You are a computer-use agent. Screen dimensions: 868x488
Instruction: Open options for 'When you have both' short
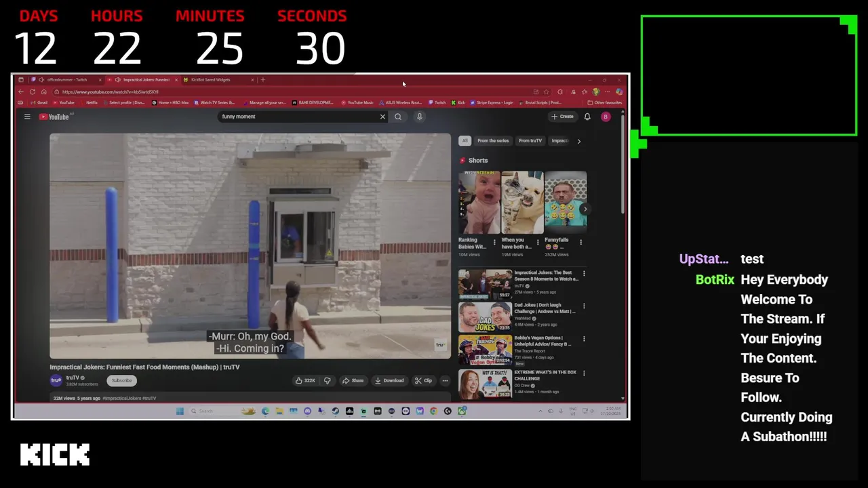pos(538,242)
